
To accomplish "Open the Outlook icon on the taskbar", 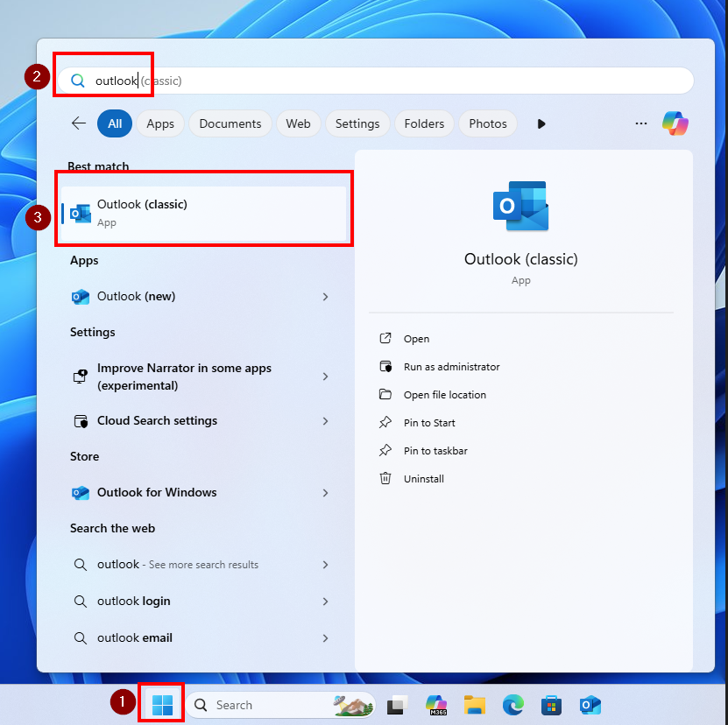I will click(x=590, y=705).
